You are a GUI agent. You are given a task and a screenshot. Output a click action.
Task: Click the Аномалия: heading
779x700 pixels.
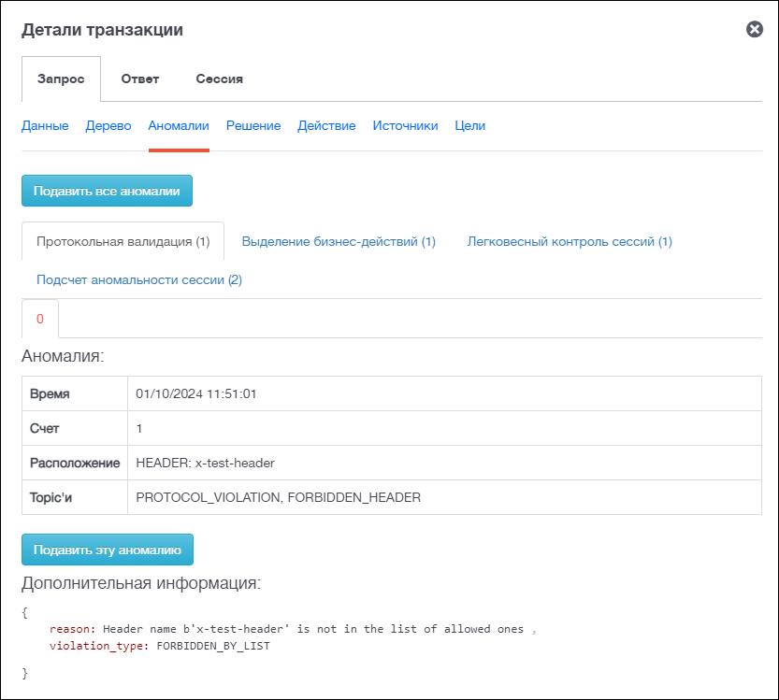63,356
